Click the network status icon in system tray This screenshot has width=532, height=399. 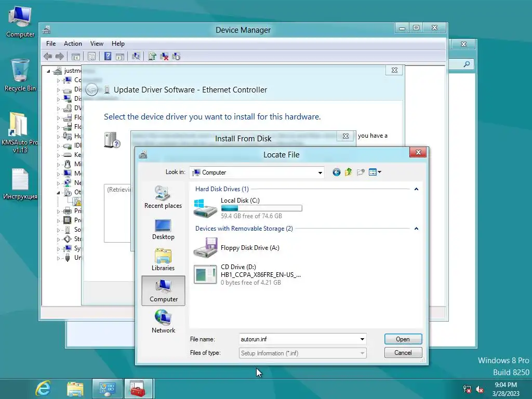pos(467,389)
